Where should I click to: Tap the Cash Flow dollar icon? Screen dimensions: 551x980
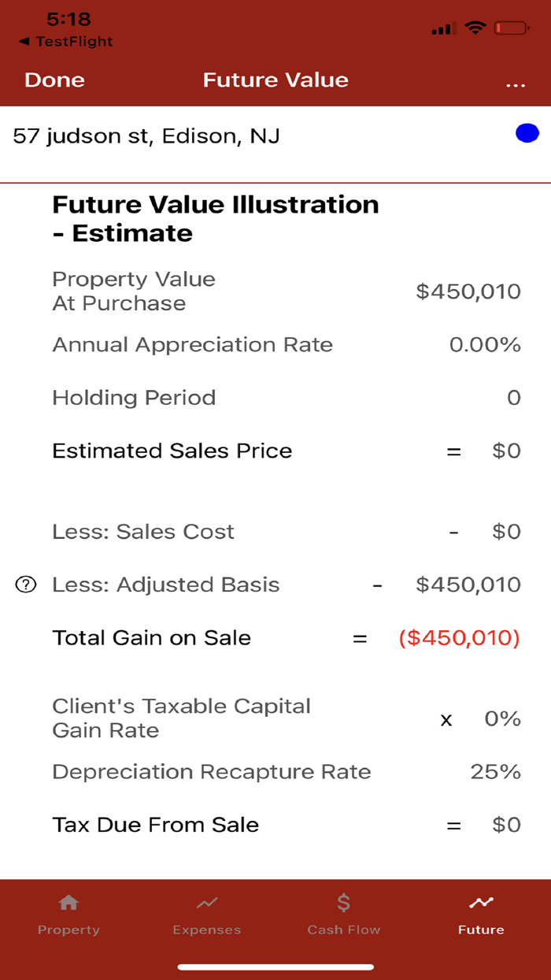(x=343, y=903)
